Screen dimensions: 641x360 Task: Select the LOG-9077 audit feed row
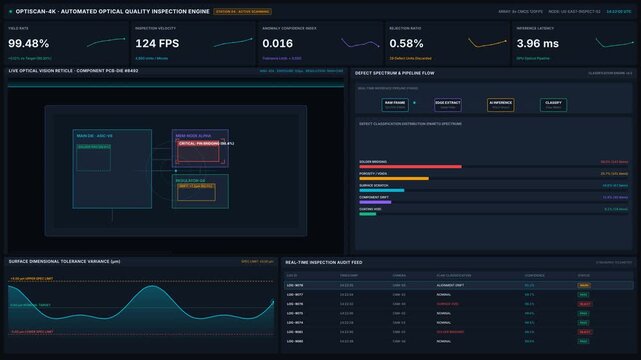click(459, 295)
